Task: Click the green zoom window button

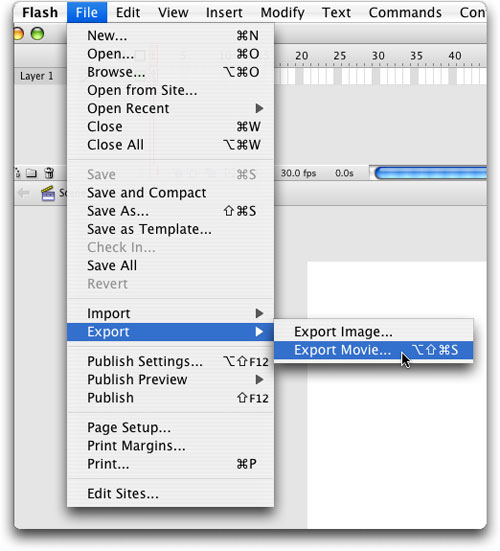Action: coord(37,34)
